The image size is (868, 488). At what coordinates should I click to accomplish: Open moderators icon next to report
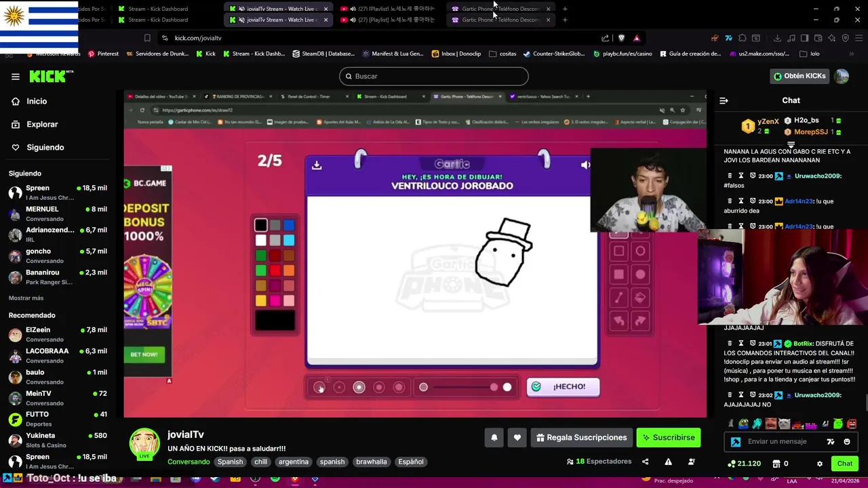click(691, 462)
